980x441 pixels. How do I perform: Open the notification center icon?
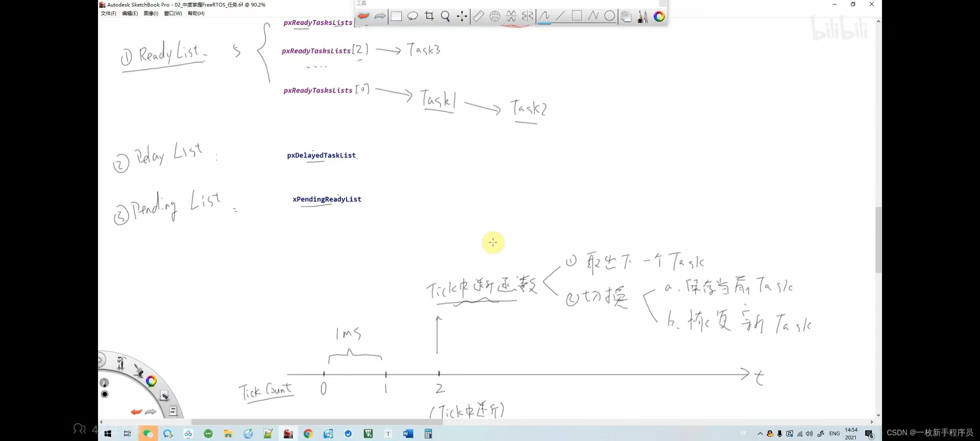869,434
